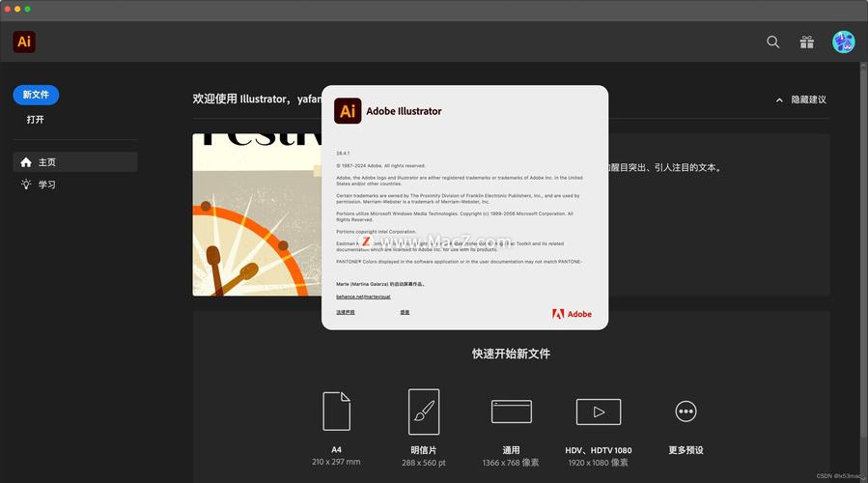Click the green fullscreen window button
Image resolution: width=868 pixels, height=483 pixels.
pyautogui.click(x=28, y=9)
